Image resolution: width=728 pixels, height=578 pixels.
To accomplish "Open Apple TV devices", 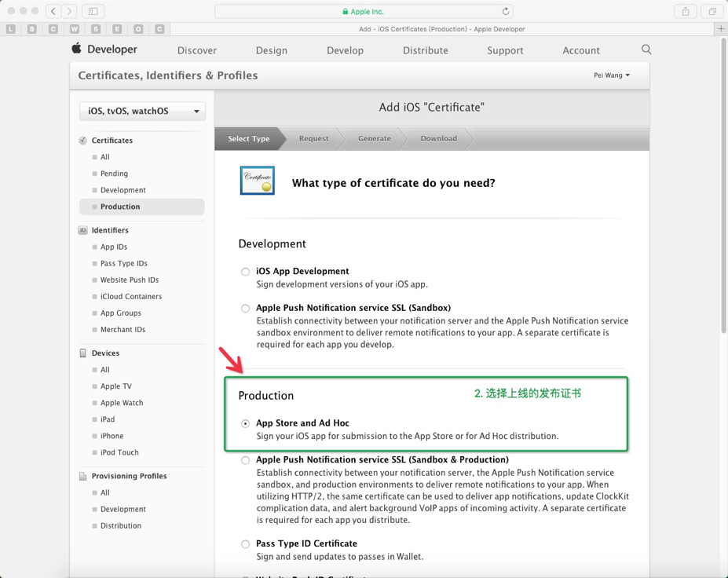I will (116, 386).
